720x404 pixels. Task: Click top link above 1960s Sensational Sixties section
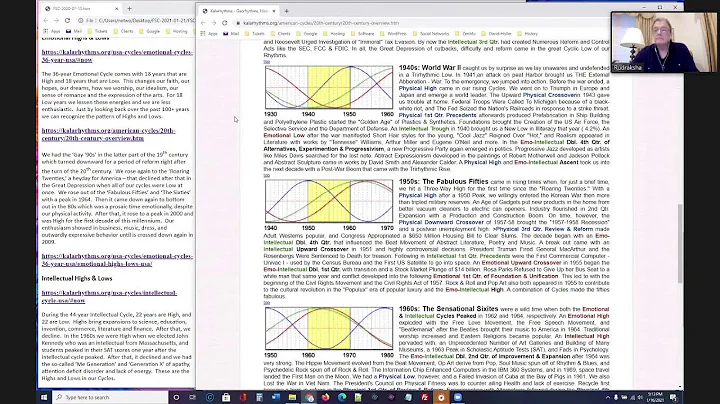[267, 303]
